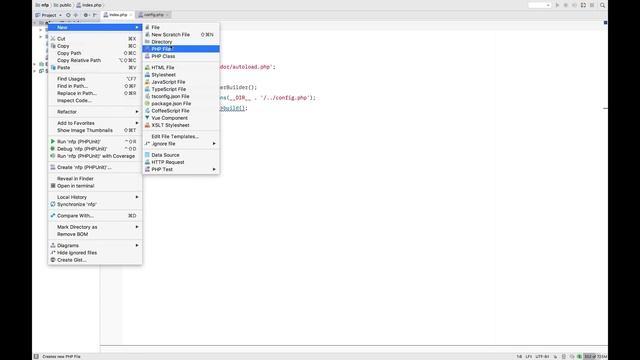
Task: Click Remove BOM
Action: pyautogui.click(x=95, y=234)
